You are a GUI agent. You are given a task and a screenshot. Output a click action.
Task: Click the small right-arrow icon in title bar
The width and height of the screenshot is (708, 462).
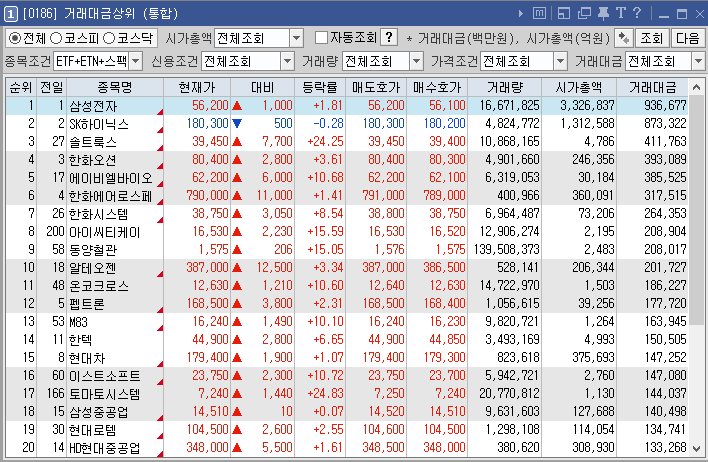pos(521,14)
